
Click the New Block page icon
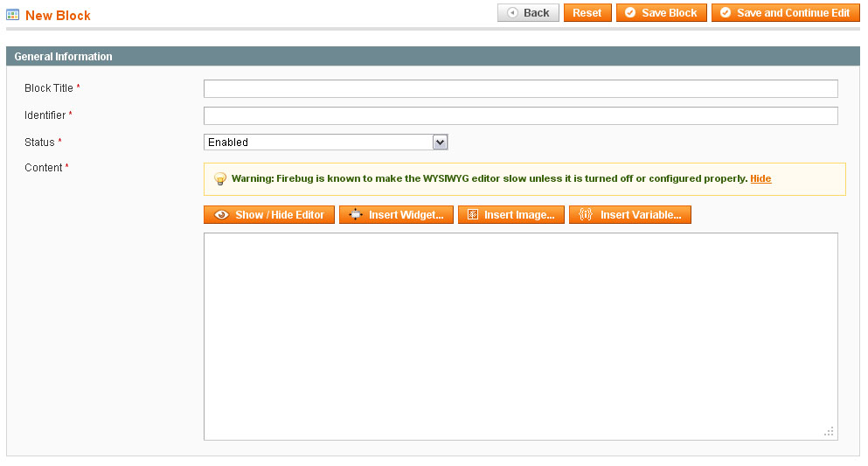pos(13,15)
